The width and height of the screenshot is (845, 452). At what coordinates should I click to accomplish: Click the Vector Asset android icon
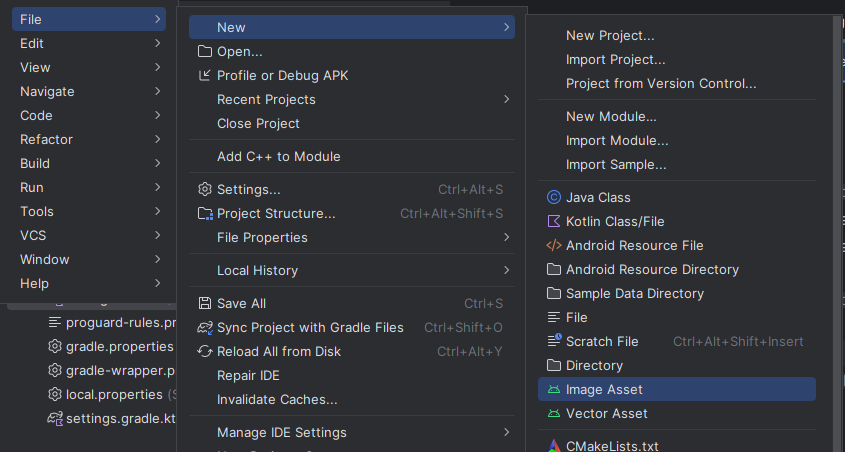553,413
